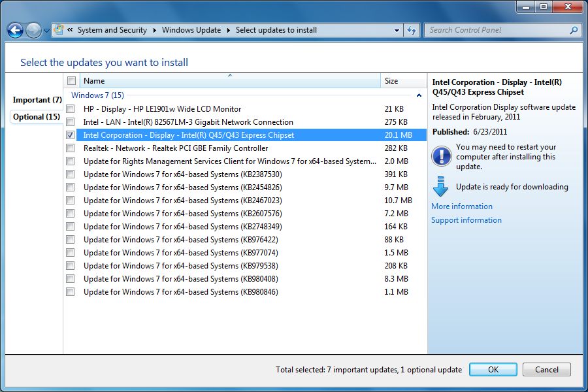Select Realtek PCI GBE Family Controller row
588x392 pixels.
click(x=252, y=148)
